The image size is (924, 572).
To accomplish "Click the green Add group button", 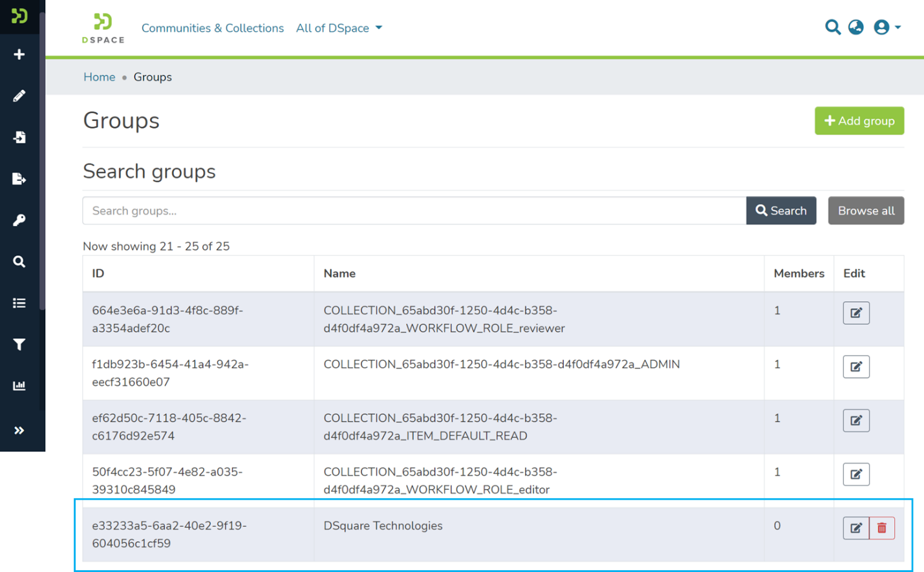I will 859,121.
